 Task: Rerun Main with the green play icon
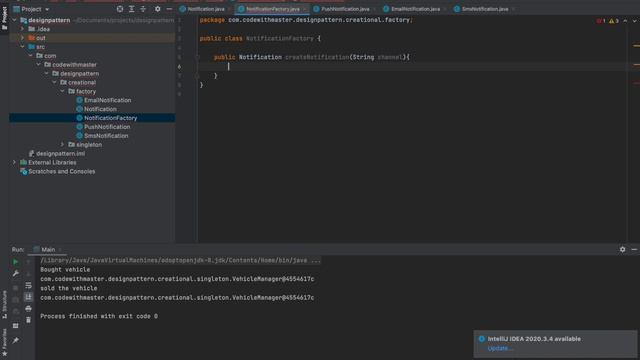16,262
